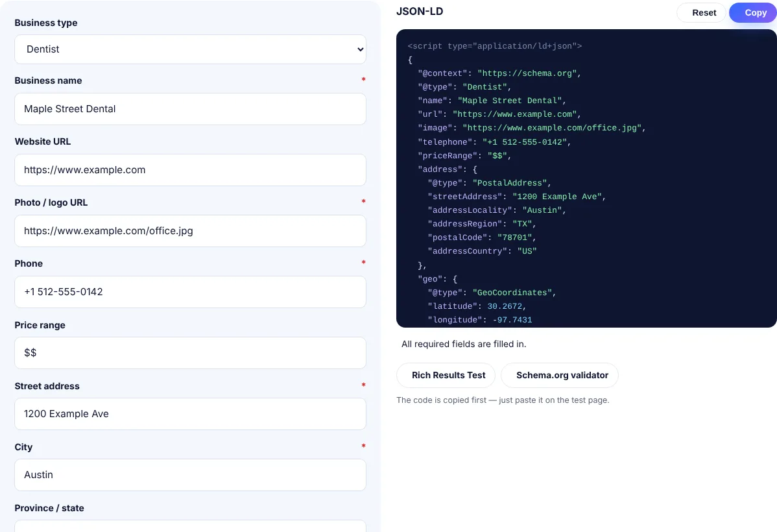The width and height of the screenshot is (777, 532).
Task: Click the "priceRange" code line
Action: pos(464,156)
